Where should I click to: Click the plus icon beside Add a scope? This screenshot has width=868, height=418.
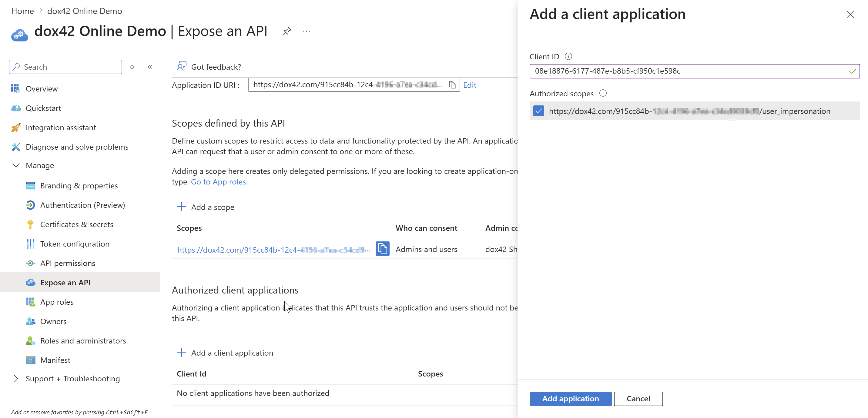click(x=181, y=207)
